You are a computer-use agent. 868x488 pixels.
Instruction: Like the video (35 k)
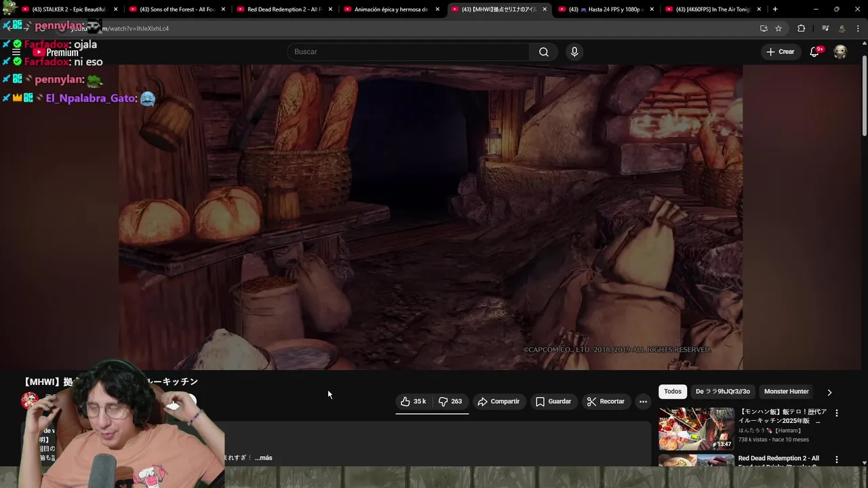tap(413, 401)
